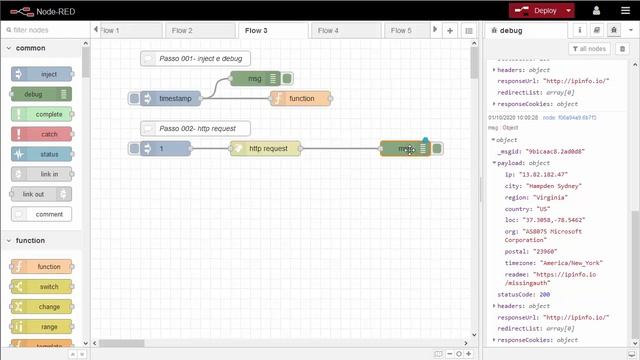This screenshot has height=360, width=640.
Task: Switch to the Flow 2 tab
Action: coord(200,31)
